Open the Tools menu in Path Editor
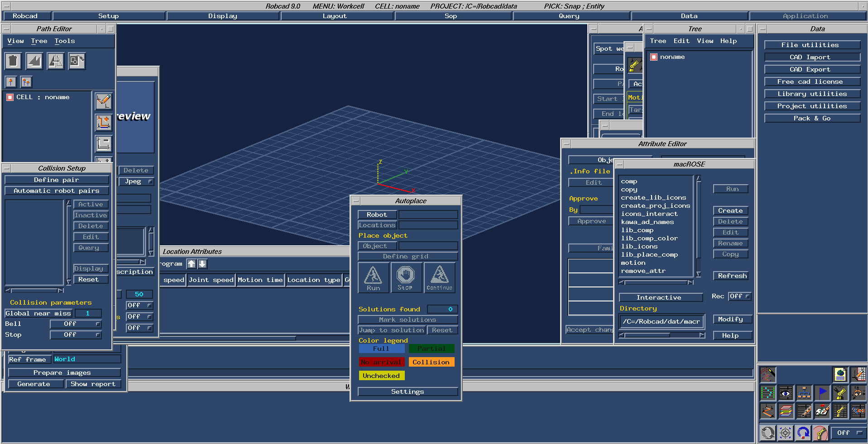Screen dimensions: 868x444 pyautogui.click(x=65, y=41)
